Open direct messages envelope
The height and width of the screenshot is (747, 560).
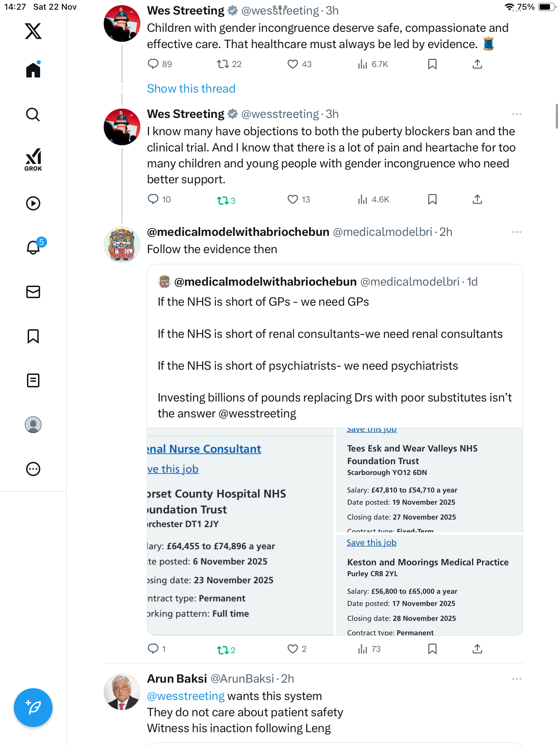[33, 292]
